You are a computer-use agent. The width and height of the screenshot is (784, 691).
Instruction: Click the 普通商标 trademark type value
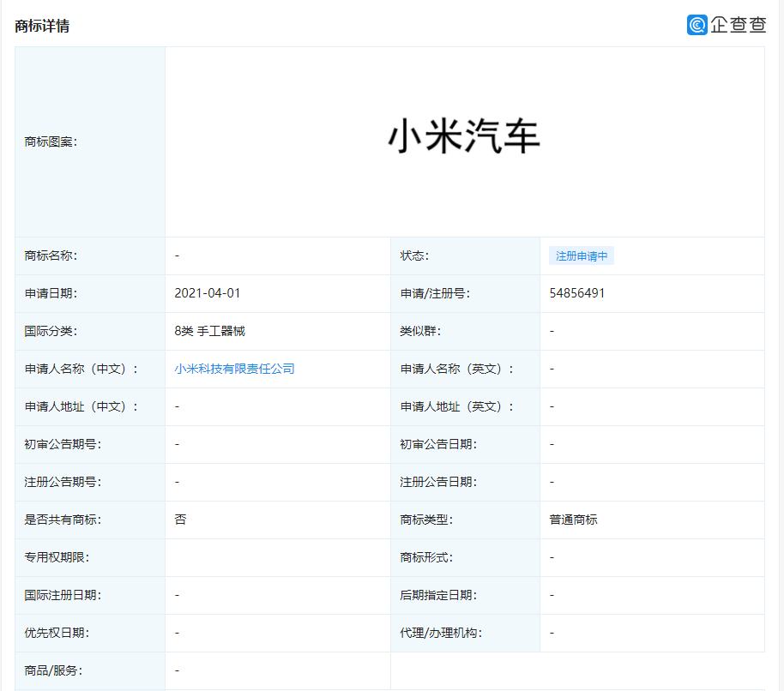coord(574,520)
